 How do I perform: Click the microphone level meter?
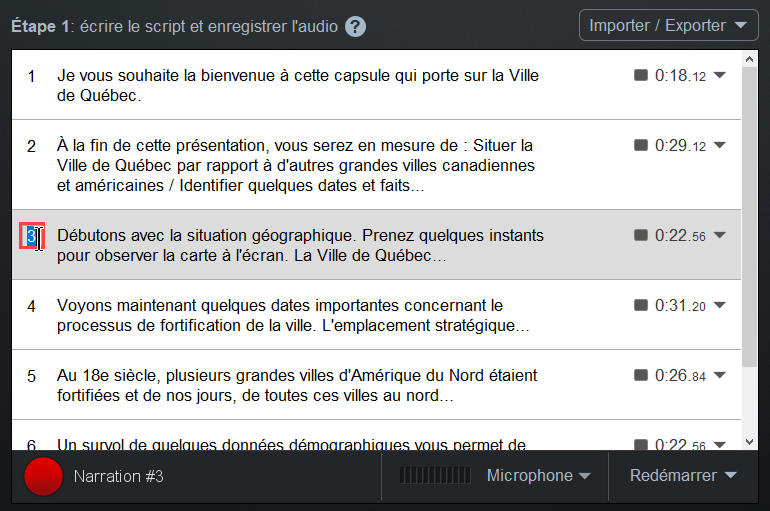pyautogui.click(x=435, y=476)
